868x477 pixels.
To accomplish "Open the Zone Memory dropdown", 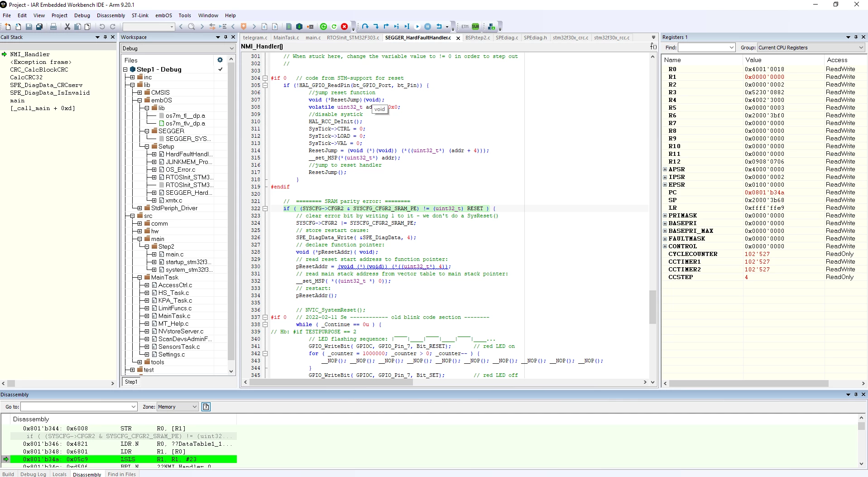I will 177,407.
